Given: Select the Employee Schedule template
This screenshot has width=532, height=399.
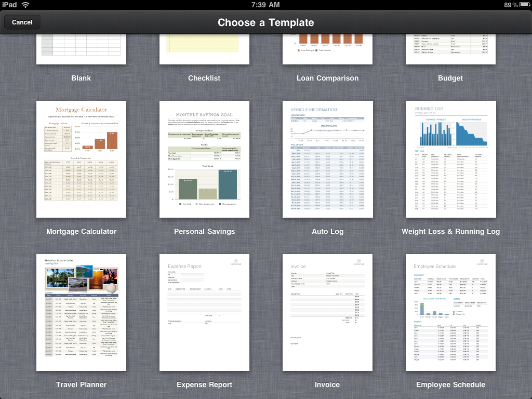Looking at the screenshot, I should [x=450, y=312].
